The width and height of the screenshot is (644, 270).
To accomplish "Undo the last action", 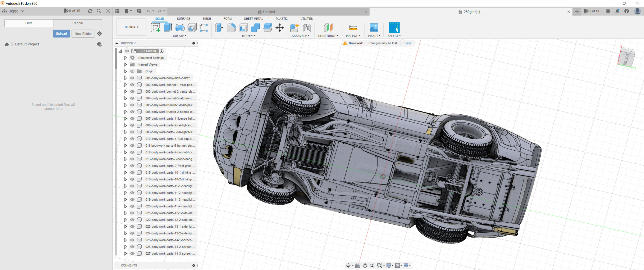I will [148, 11].
